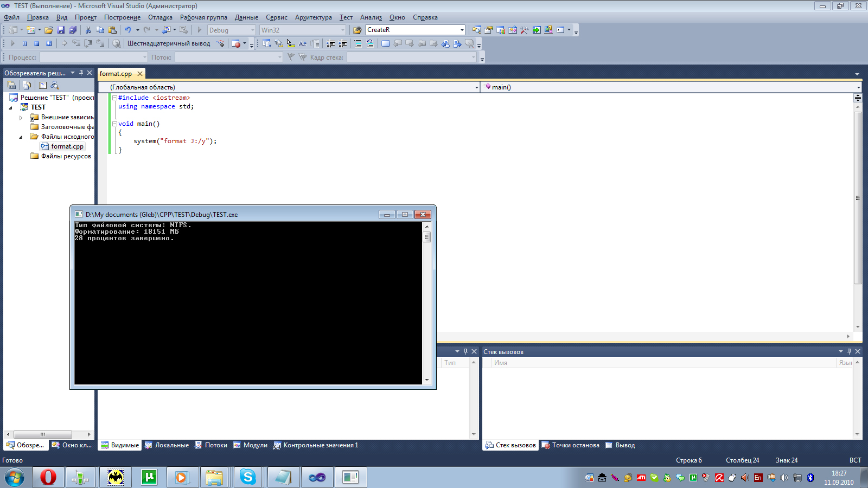
Task: Click the Increase Indent icon
Action: click(343, 43)
